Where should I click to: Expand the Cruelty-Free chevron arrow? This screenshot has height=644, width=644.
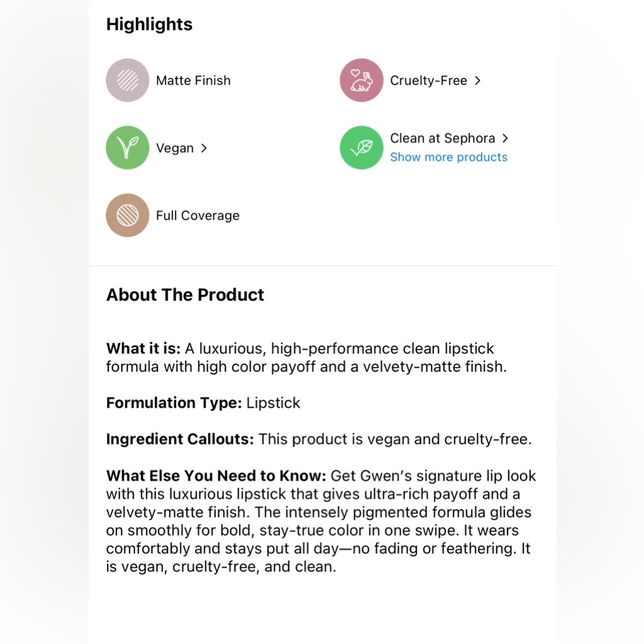477,80
